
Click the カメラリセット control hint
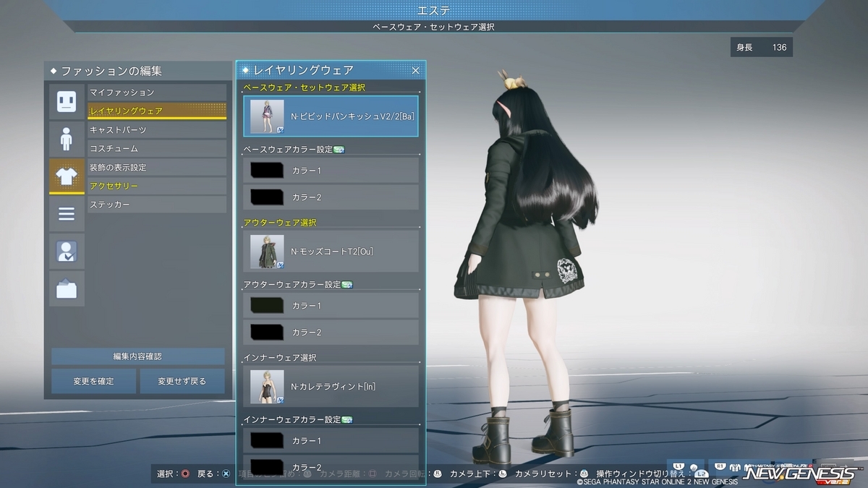551,474
